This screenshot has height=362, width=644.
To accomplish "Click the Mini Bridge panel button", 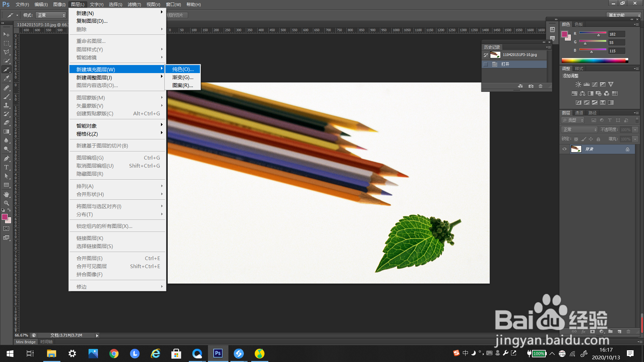I will [26, 342].
